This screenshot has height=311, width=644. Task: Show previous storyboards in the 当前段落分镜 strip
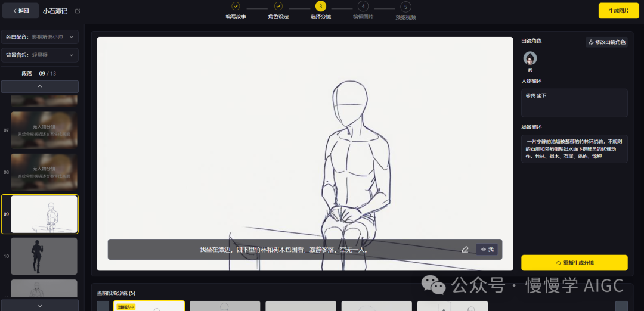(x=103, y=306)
